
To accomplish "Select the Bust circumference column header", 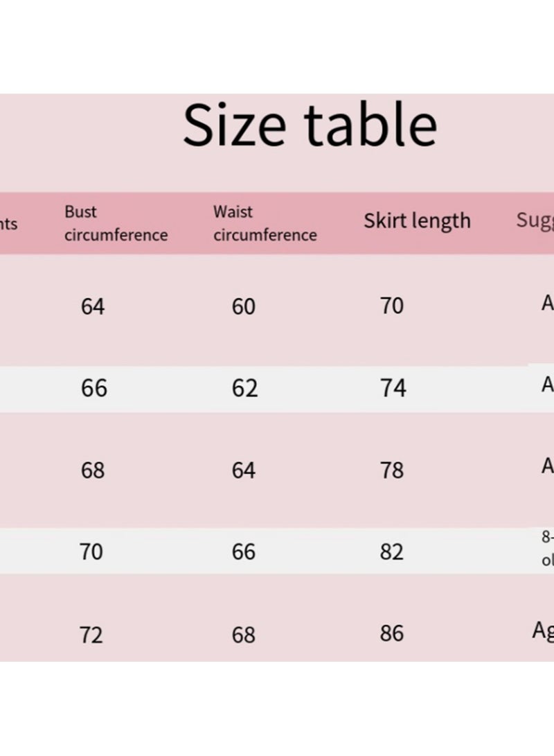I will [x=116, y=223].
